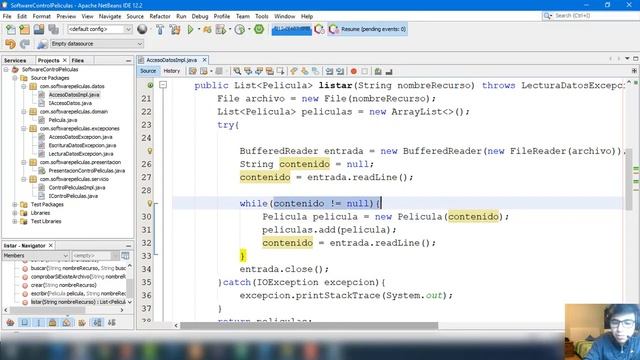This screenshot has width=640, height=360.
Task: Click the Shift Line Right icon
Action: click(x=340, y=71)
